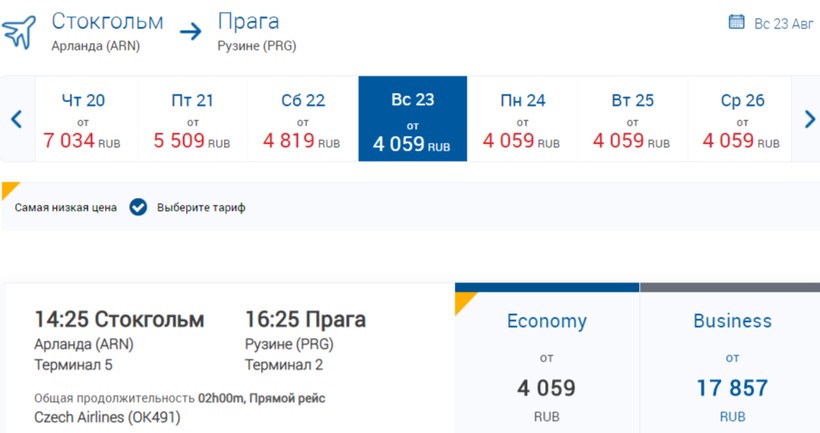Open the calendar icon near Вс 23 Авг
This screenshot has height=433, width=820.
tap(736, 22)
